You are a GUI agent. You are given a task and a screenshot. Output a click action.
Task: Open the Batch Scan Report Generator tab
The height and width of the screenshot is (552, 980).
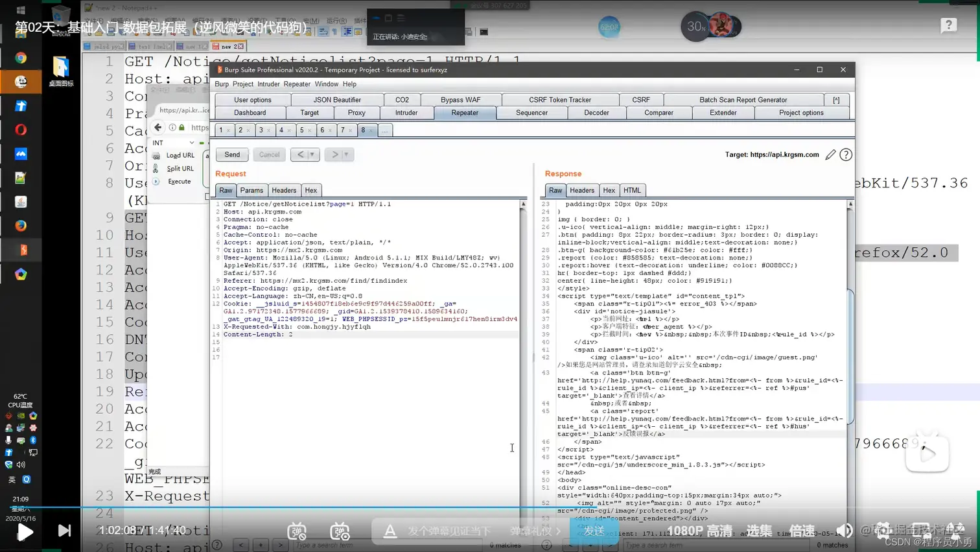click(743, 100)
